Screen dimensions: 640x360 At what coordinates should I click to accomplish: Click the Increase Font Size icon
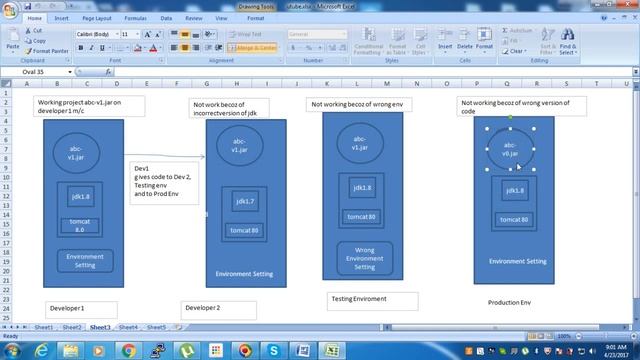(148, 34)
